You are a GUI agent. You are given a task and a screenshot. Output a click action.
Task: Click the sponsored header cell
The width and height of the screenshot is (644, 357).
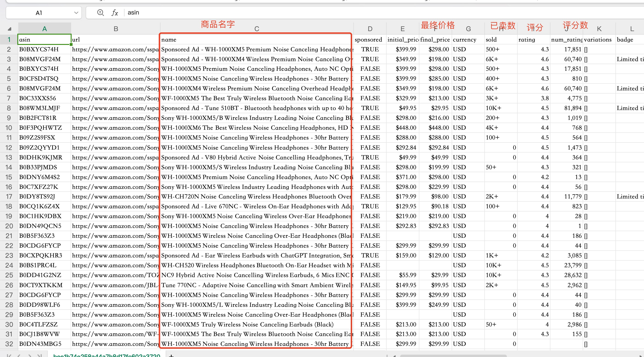[x=370, y=40]
